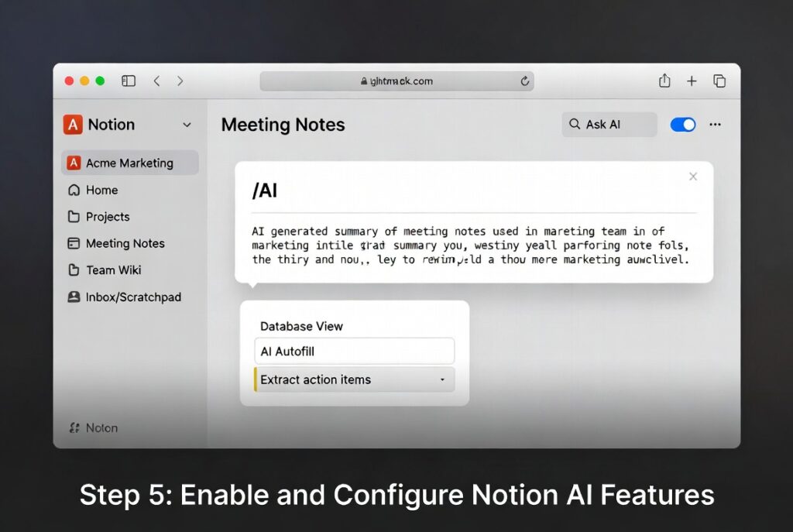Click the Notion logo at sidebar top
The height and width of the screenshot is (532, 793).
[x=73, y=124]
